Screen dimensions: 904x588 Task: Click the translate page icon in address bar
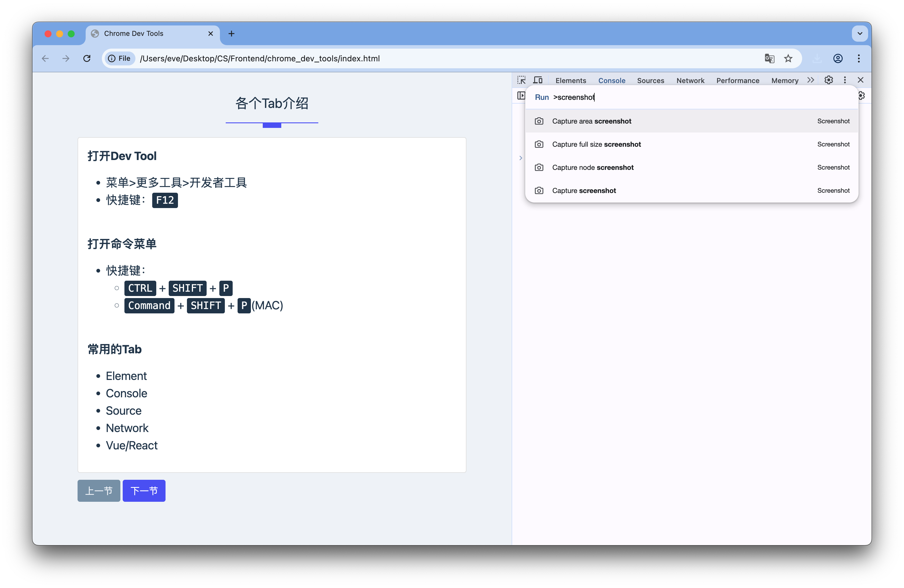click(x=769, y=58)
